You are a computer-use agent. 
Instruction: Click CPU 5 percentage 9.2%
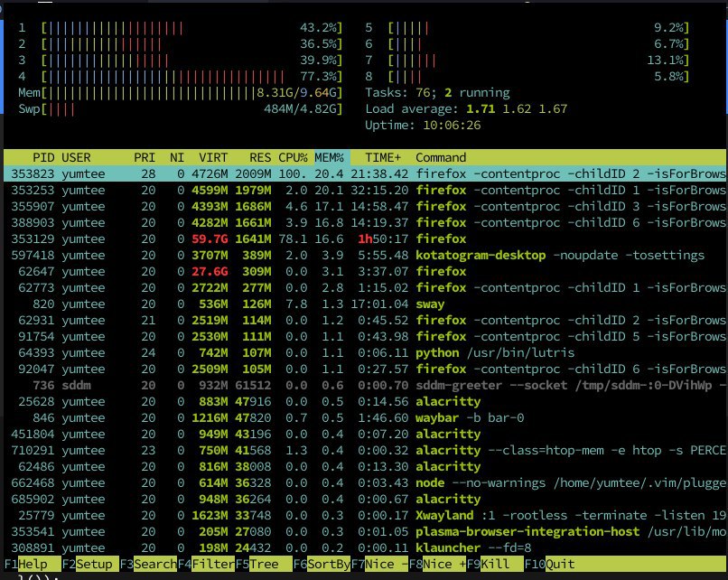tap(669, 28)
